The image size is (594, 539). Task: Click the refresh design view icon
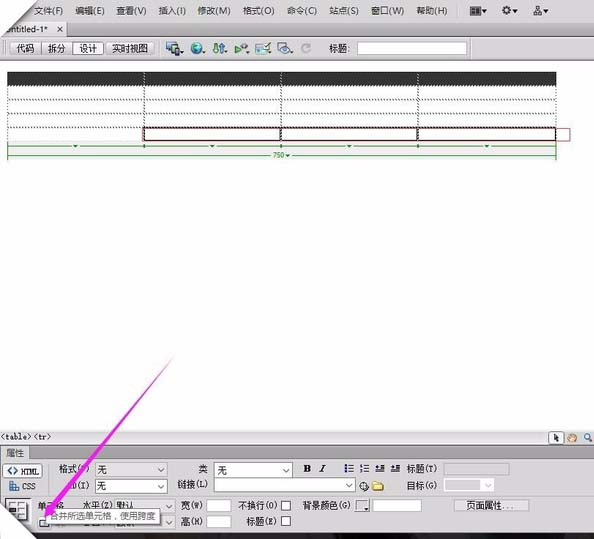click(306, 48)
